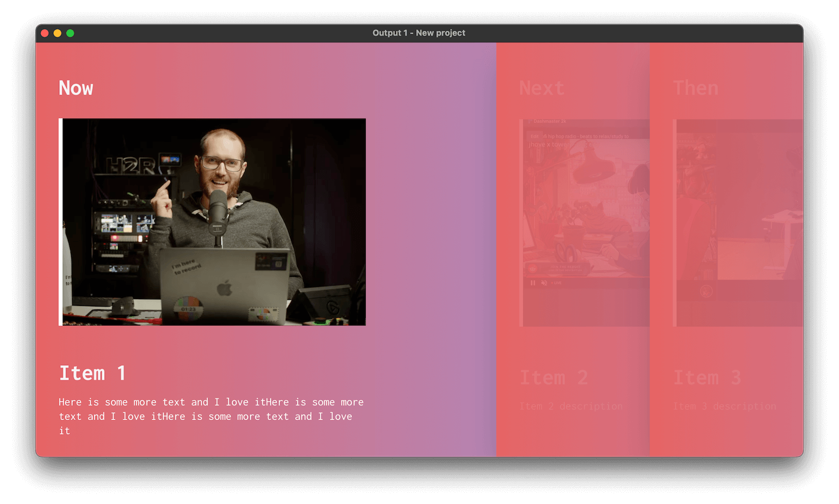Enter full screen with the green button
This screenshot has height=504, width=839.
pos(70,33)
